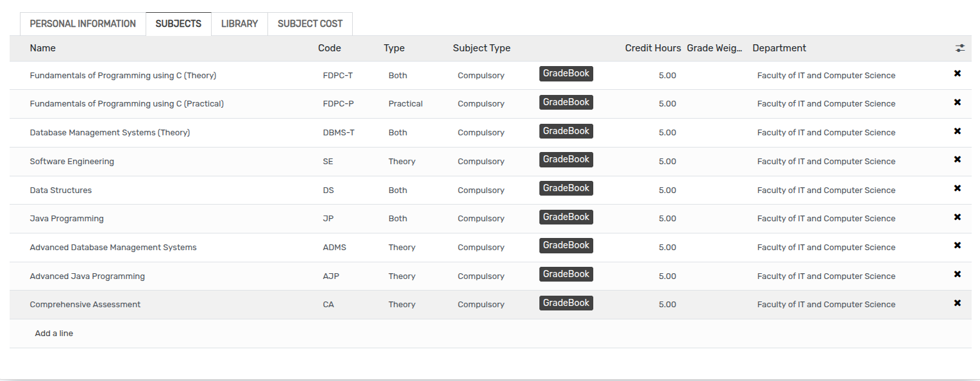
Task: Remove the Comprehensive Assessment row
Action: pyautogui.click(x=957, y=303)
